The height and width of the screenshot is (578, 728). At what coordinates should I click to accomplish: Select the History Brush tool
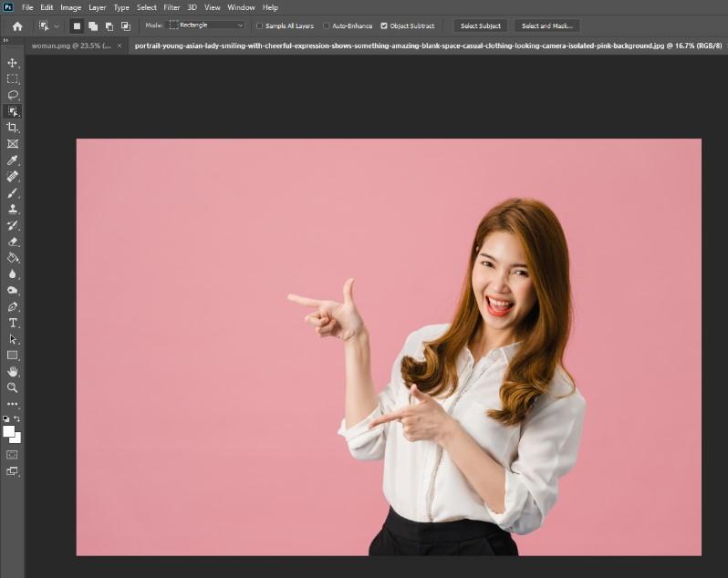(x=13, y=225)
